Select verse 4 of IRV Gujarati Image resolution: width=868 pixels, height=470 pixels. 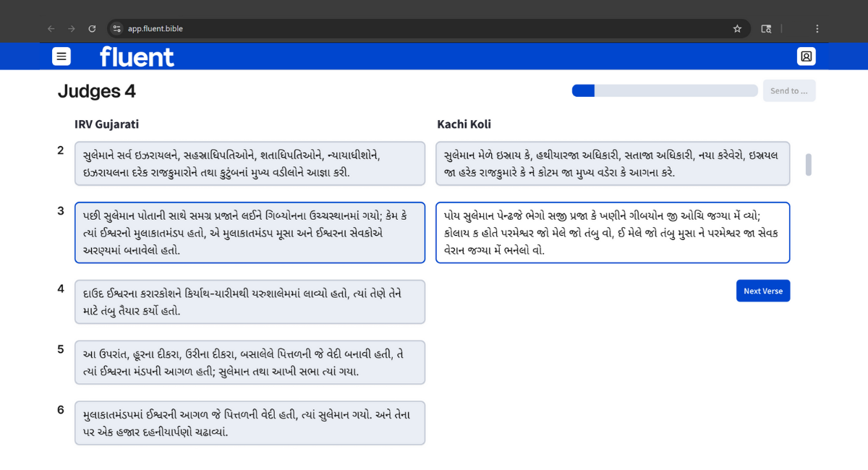point(250,302)
